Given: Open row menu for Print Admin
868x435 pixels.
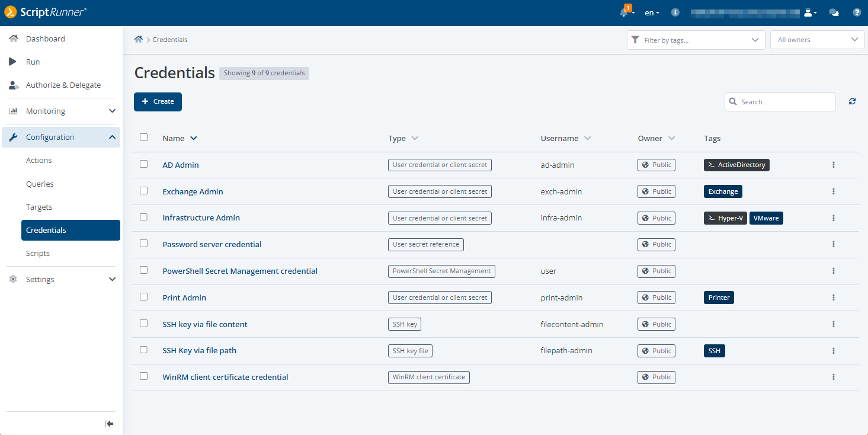Looking at the screenshot, I should click(x=833, y=298).
